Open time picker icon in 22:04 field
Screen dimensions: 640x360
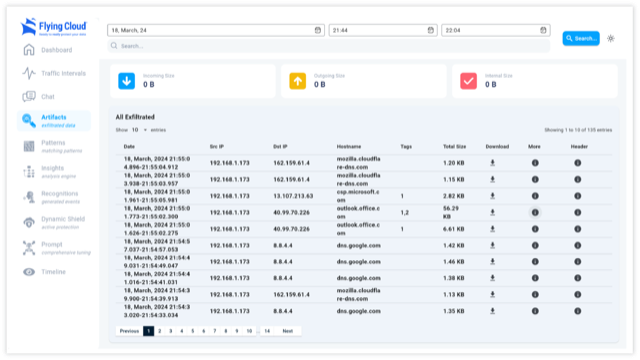coord(543,30)
